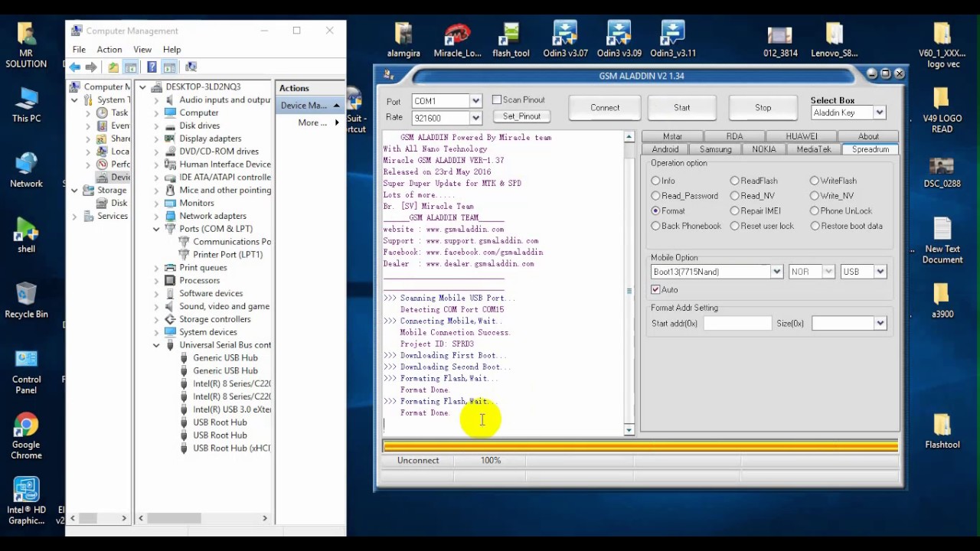Screen dimensions: 980x551
Task: Open the New Text Document file
Action: [942, 240]
